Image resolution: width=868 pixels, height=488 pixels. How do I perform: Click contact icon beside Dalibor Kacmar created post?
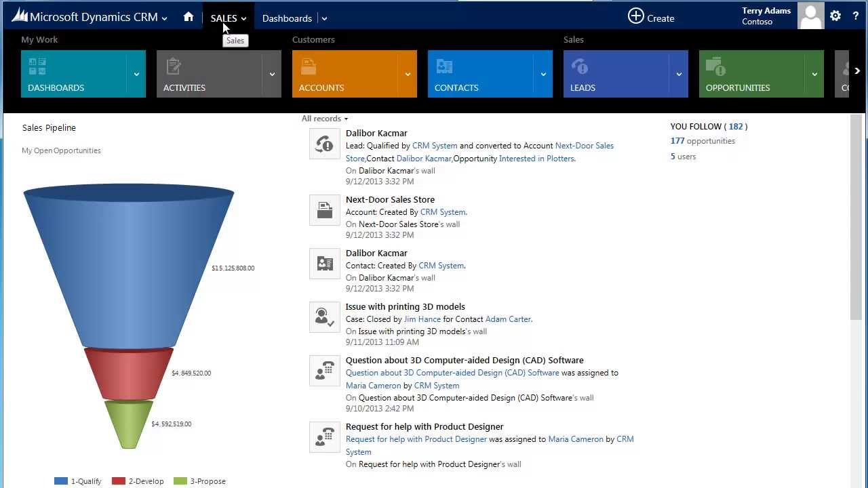coord(325,264)
